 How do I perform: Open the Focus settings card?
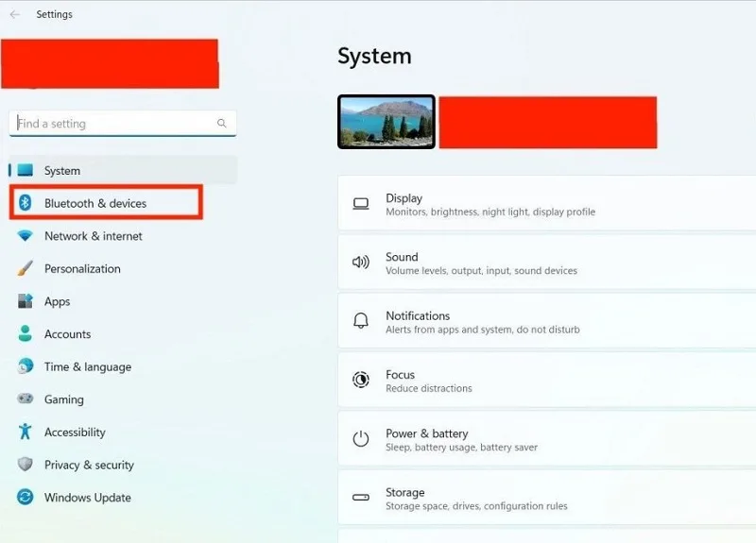pos(547,381)
